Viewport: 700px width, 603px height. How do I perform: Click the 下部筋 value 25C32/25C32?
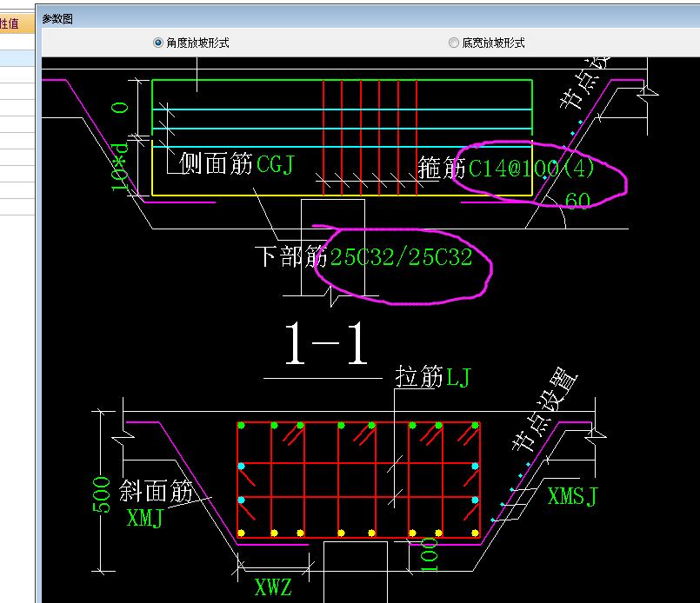coord(401,257)
